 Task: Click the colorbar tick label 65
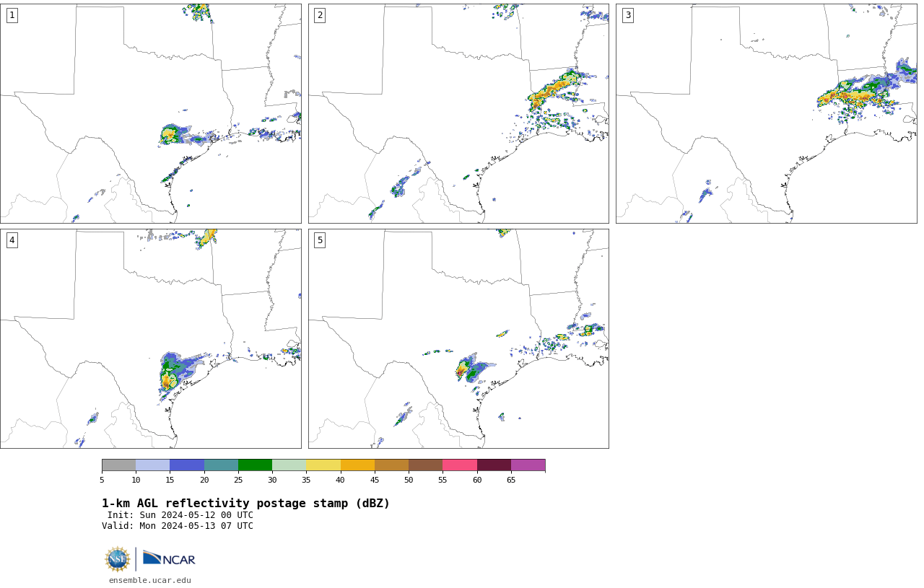point(511,480)
